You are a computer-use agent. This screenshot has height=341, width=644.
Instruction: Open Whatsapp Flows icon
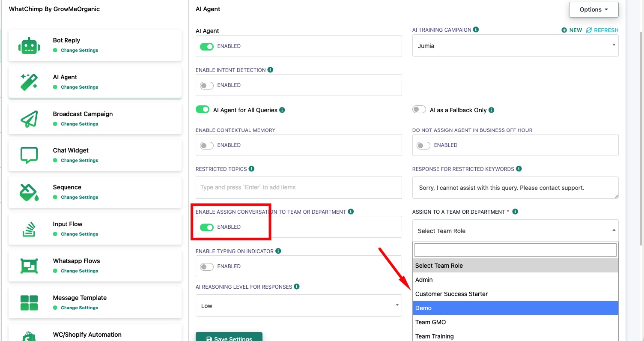coord(29,266)
